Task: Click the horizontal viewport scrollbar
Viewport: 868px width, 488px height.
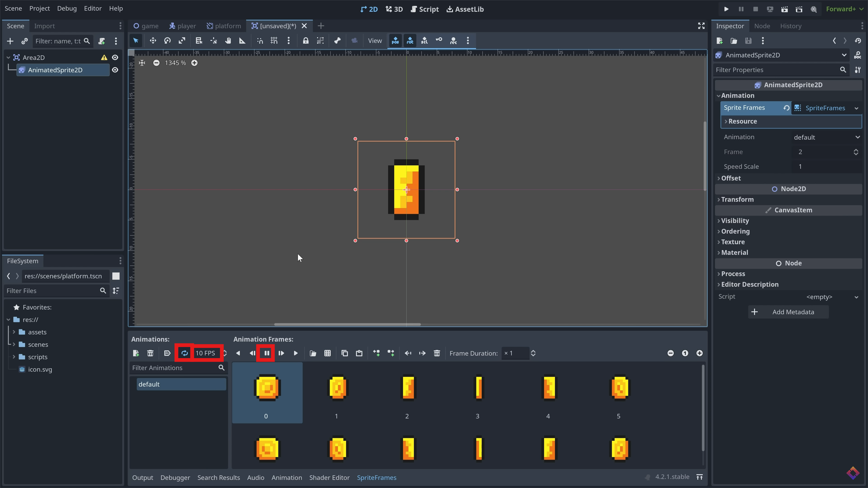Action: 347,324
